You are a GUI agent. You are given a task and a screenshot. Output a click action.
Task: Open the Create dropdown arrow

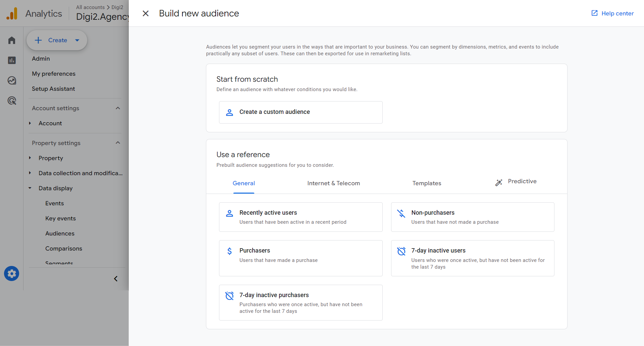(x=77, y=40)
